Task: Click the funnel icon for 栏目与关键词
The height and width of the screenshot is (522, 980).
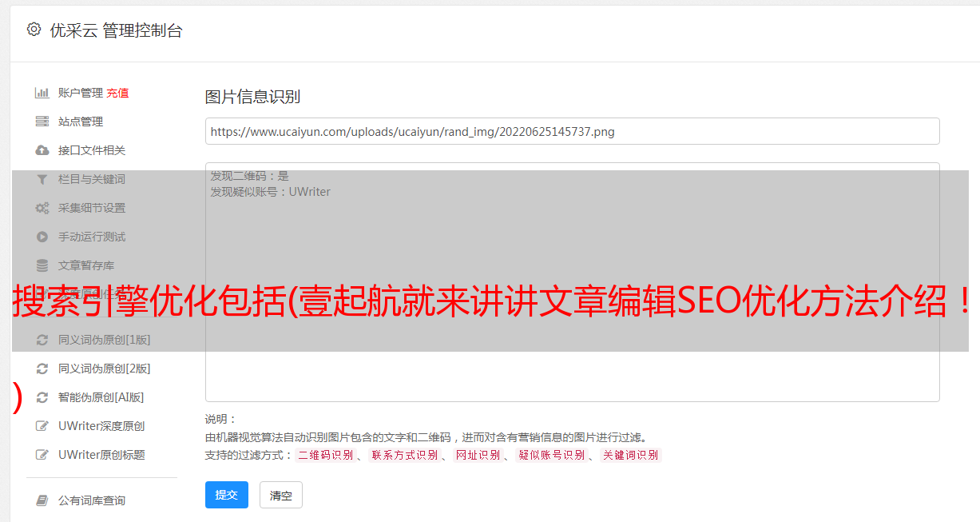Action: tap(42, 179)
